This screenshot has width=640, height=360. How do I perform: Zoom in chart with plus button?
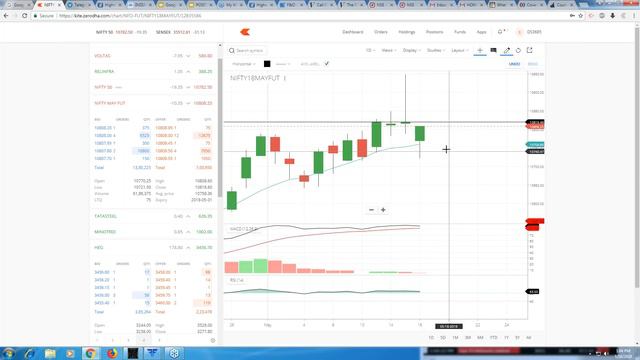pyautogui.click(x=383, y=210)
